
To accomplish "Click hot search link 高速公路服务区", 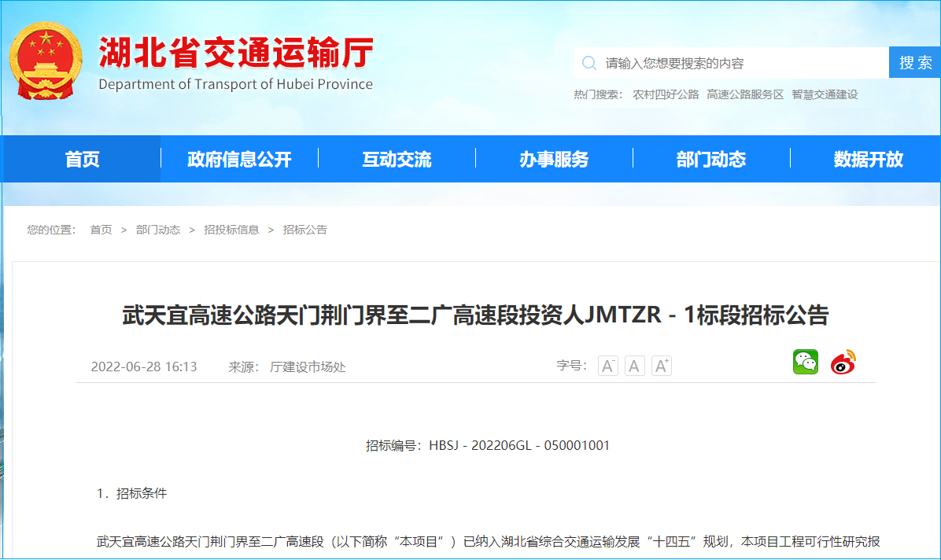I will tap(745, 94).
